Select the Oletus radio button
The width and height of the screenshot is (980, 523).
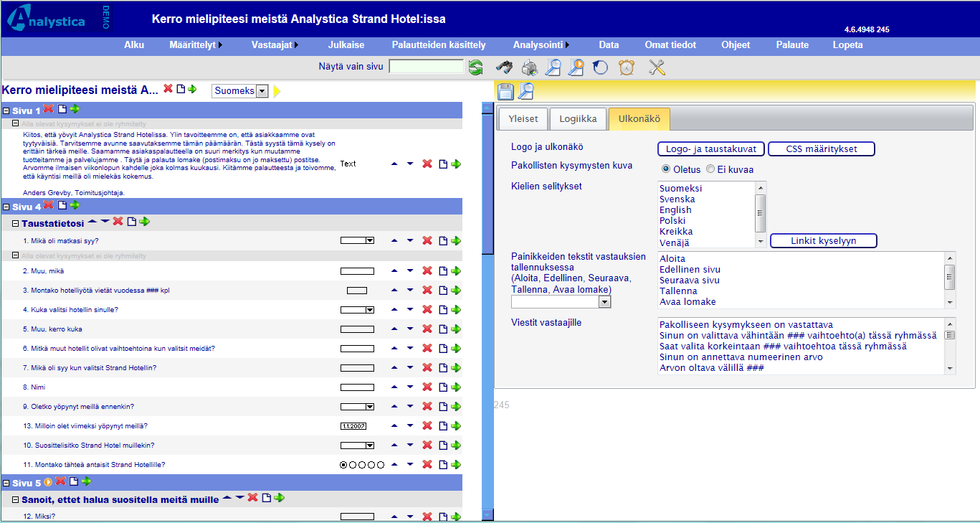click(x=666, y=169)
